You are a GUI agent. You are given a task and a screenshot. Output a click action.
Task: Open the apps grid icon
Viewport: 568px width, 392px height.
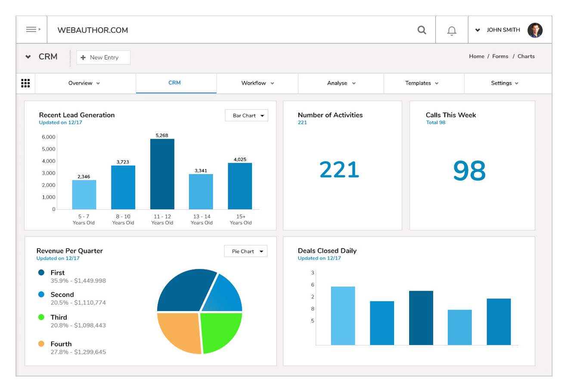pos(25,83)
